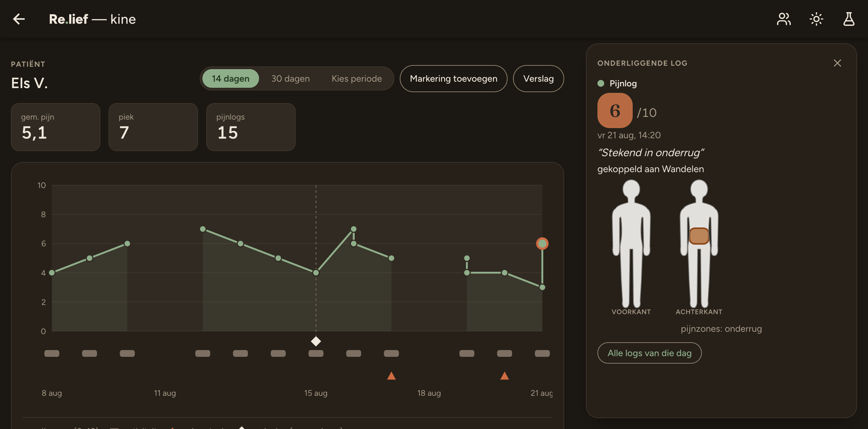Select the highlighted pain point on 21 aug

pos(542,244)
